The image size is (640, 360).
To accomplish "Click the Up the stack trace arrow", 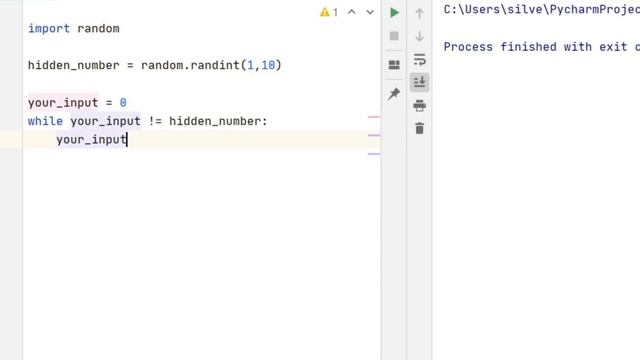I will click(x=419, y=13).
